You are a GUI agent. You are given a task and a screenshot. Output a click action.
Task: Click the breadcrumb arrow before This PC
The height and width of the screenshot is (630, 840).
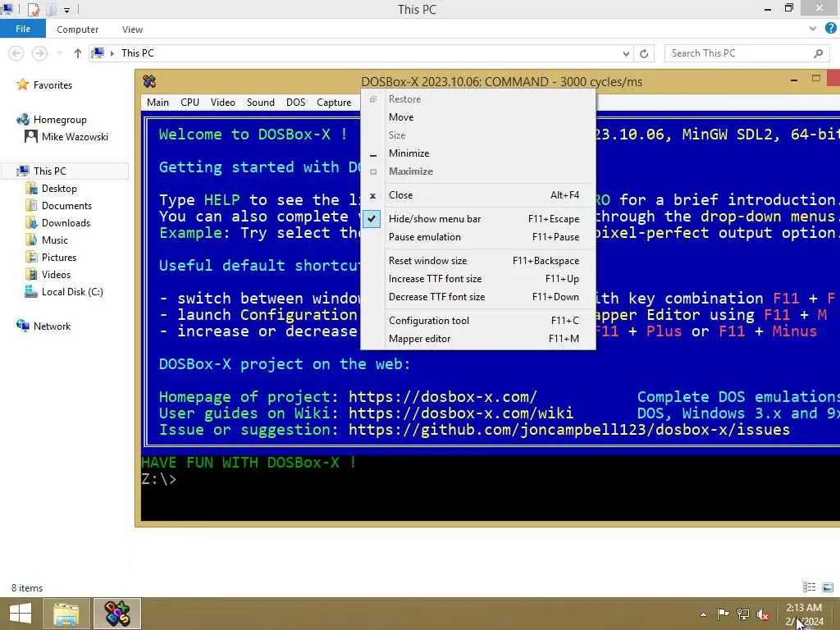click(x=112, y=53)
